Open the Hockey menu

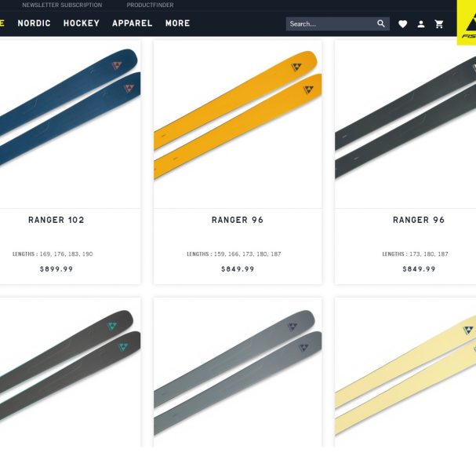pos(82,23)
